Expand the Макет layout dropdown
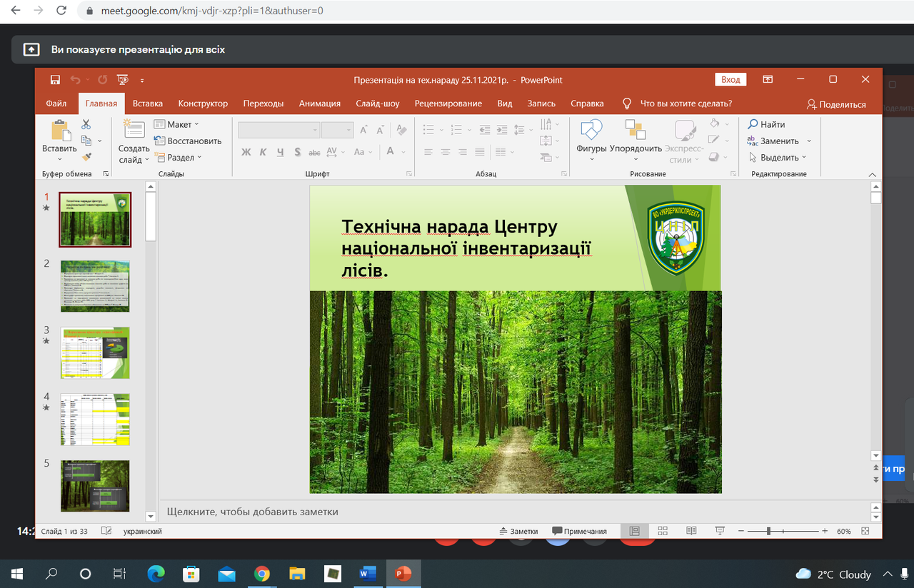This screenshot has height=588, width=914. click(x=179, y=124)
